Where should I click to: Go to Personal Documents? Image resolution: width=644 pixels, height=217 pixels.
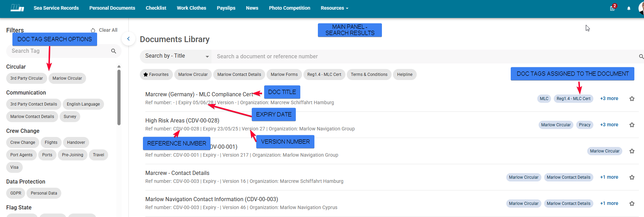tap(112, 8)
